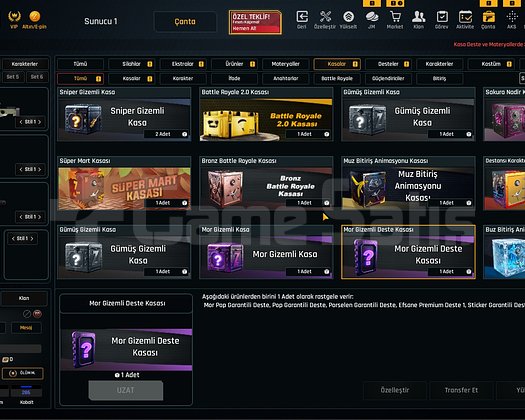
Task: Click the Transfer Et button
Action: 461,390
